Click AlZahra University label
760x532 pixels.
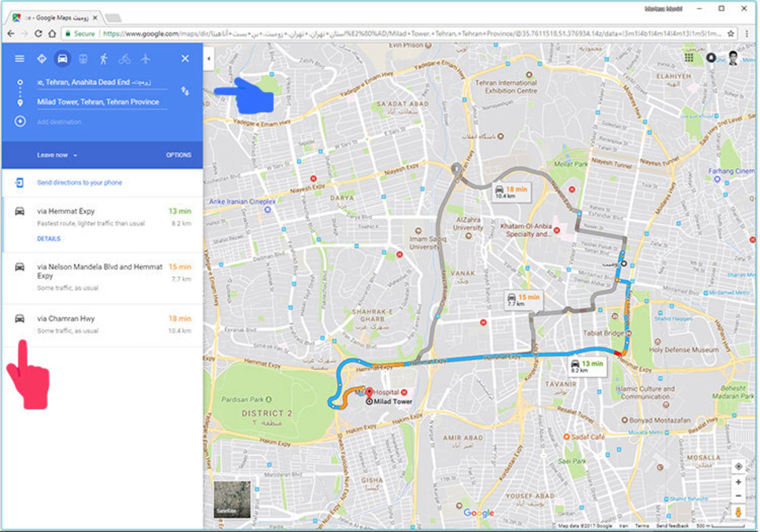pos(468,224)
